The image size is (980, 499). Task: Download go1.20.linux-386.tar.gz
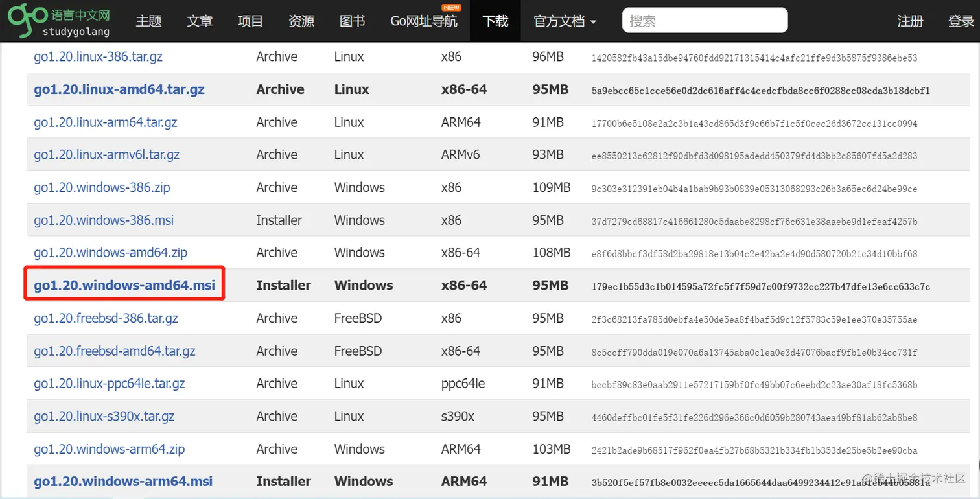point(98,57)
